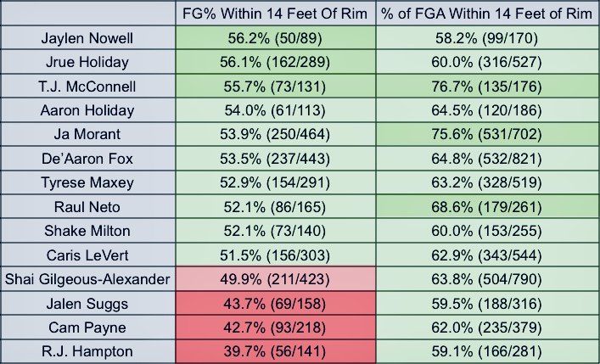
Task: Click the Aaron Holiday name cell
Action: pos(87,110)
